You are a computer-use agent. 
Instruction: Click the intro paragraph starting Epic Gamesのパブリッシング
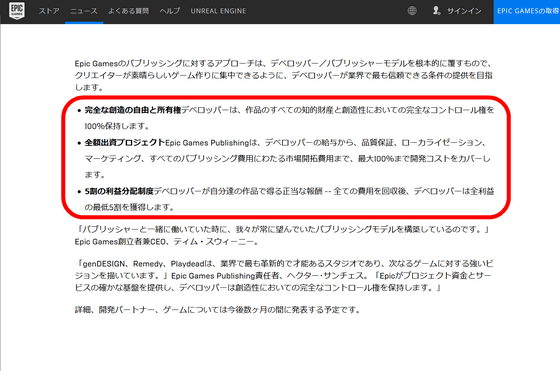[x=284, y=75]
